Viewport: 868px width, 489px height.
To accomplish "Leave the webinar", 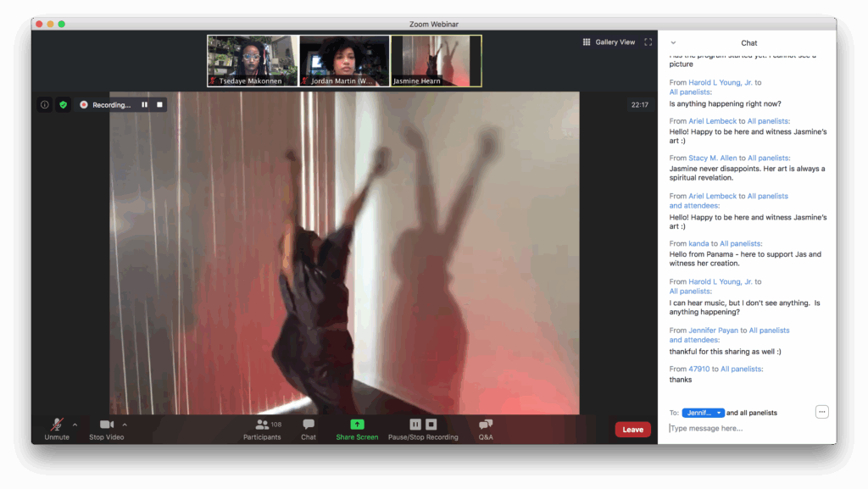I will coord(632,430).
